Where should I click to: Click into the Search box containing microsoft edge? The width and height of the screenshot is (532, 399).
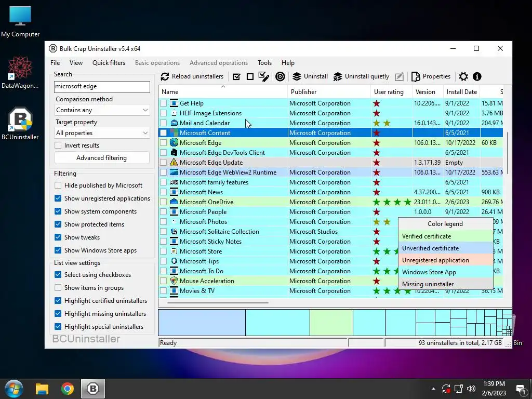click(102, 87)
